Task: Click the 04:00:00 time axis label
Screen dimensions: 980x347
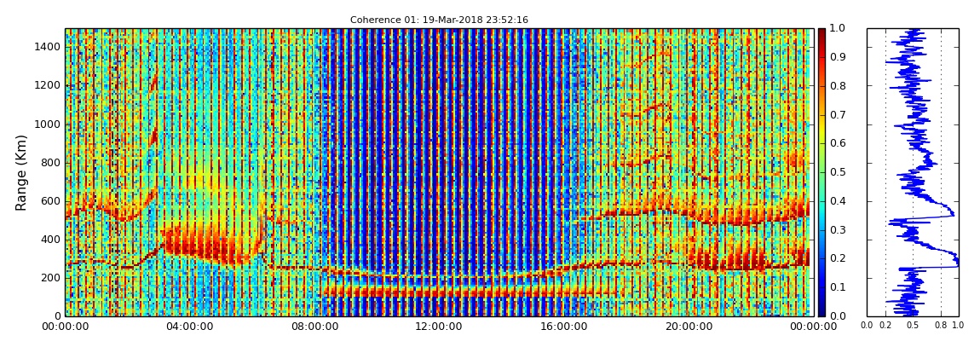Action: click(x=188, y=327)
